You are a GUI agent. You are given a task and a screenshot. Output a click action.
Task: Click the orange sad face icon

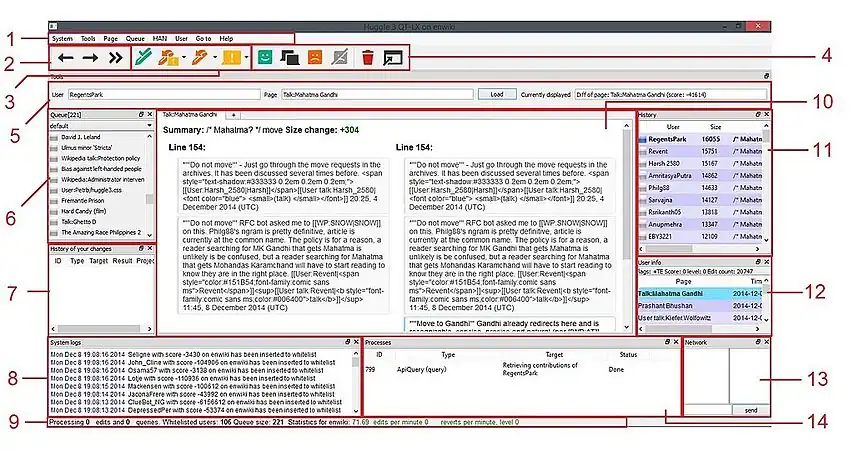pyautogui.click(x=315, y=57)
